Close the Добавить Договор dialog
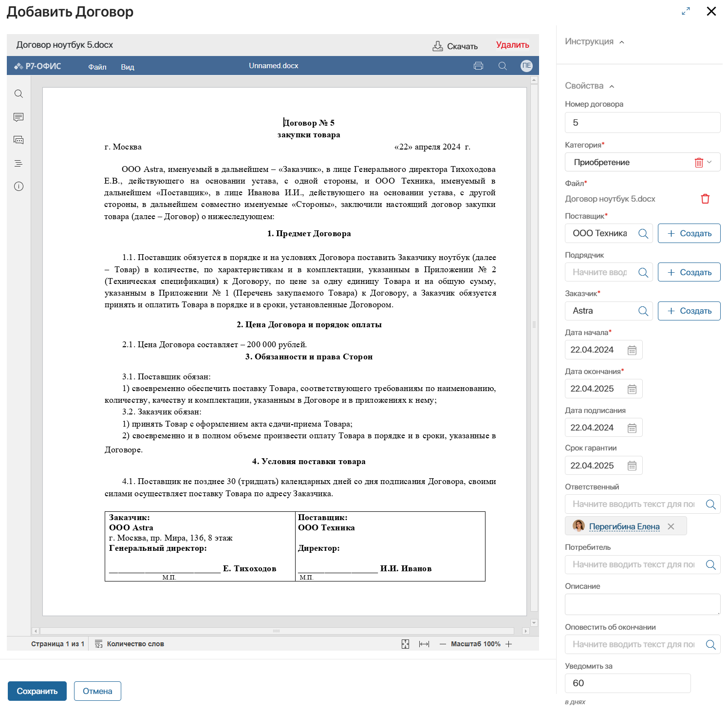728x712 pixels. [711, 11]
